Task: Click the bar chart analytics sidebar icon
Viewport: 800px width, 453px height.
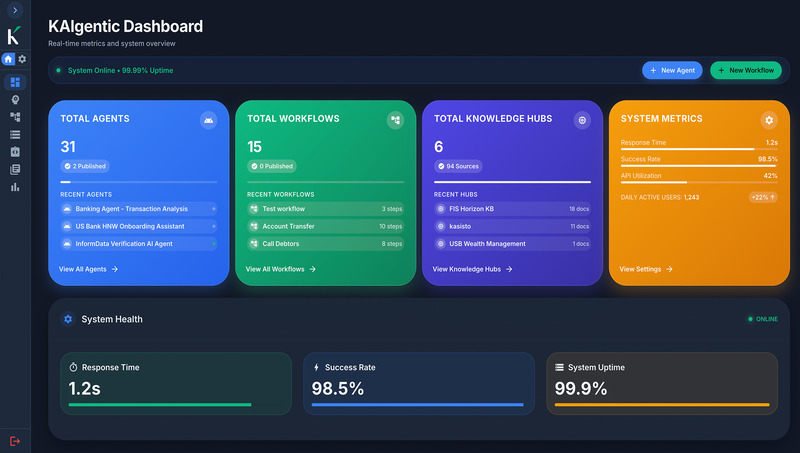Action: point(15,186)
